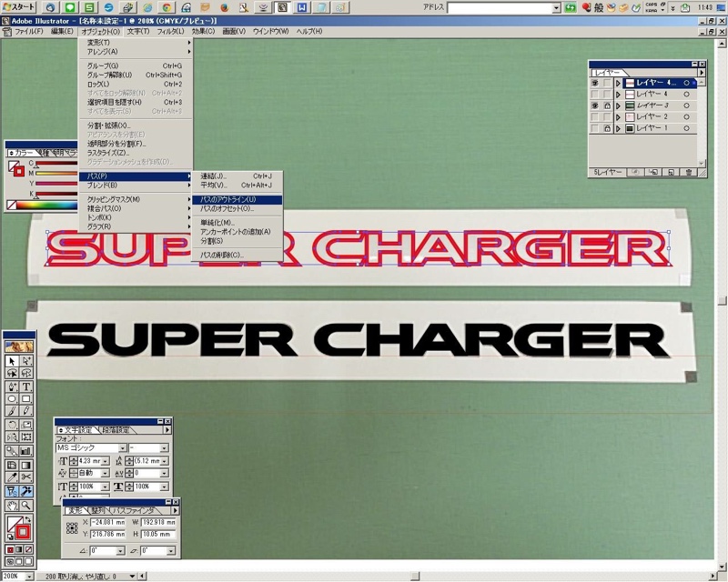Select the Rectangle tool
The height and width of the screenshot is (582, 728).
coord(26,398)
